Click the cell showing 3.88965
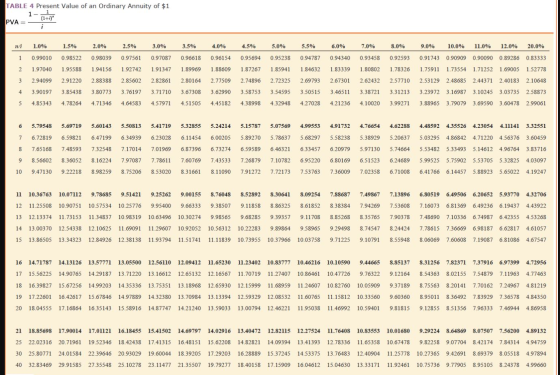 coord(429,103)
